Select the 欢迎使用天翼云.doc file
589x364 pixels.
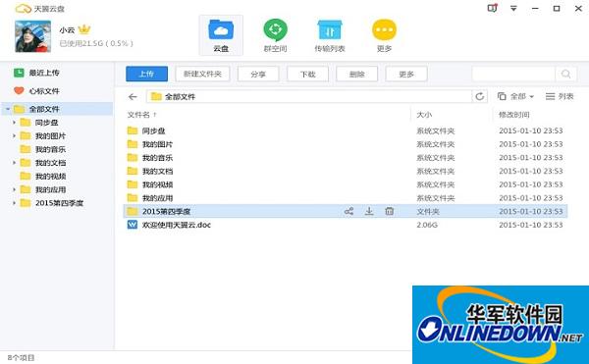346,225
